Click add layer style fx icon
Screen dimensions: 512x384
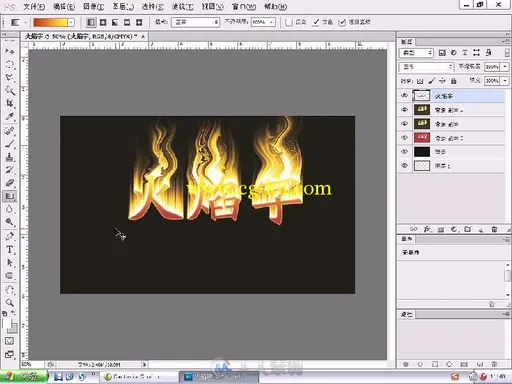[x=427, y=229]
